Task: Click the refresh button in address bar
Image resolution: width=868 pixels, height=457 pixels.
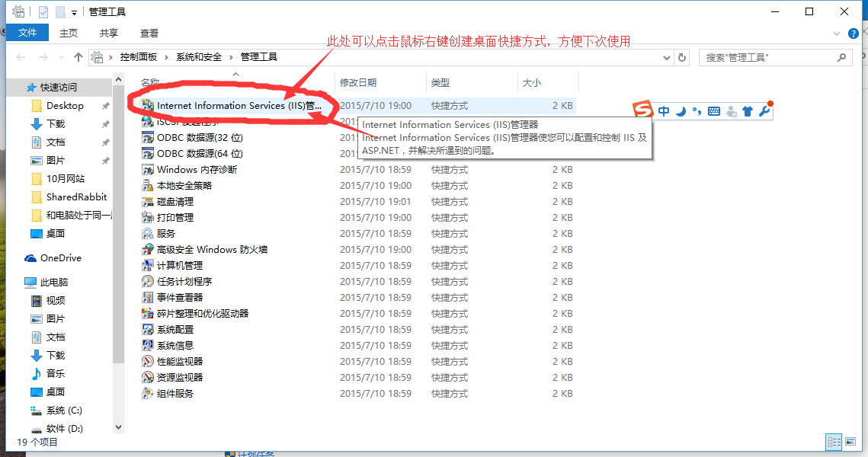Action: pyautogui.click(x=682, y=57)
